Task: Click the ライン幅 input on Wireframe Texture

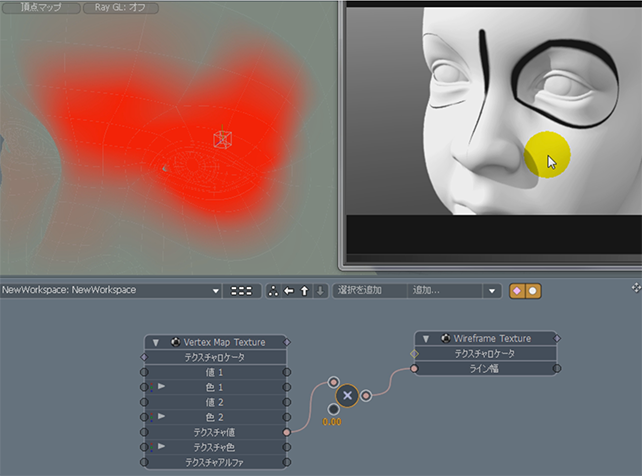Action: [414, 369]
